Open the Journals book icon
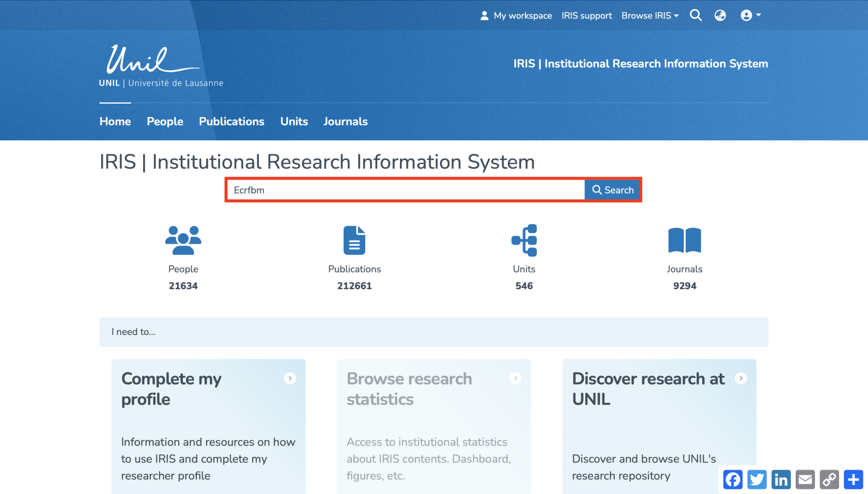Screen dimensions: 868x494 684,241
